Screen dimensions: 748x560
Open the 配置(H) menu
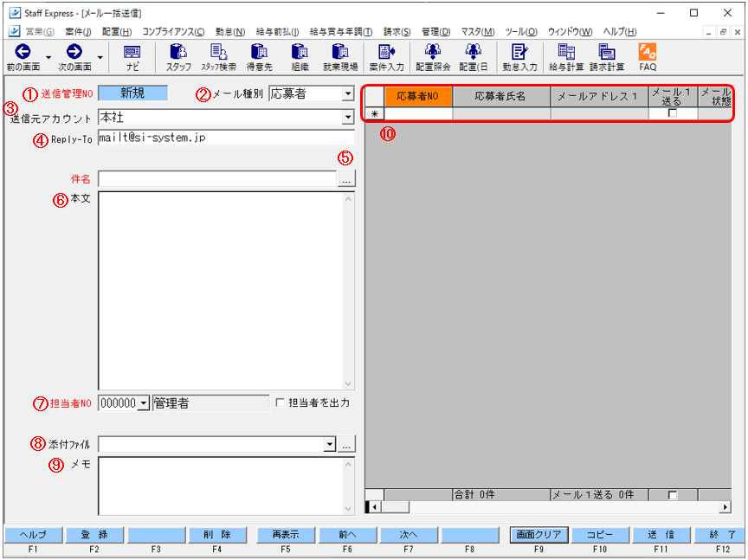pyautogui.click(x=117, y=32)
